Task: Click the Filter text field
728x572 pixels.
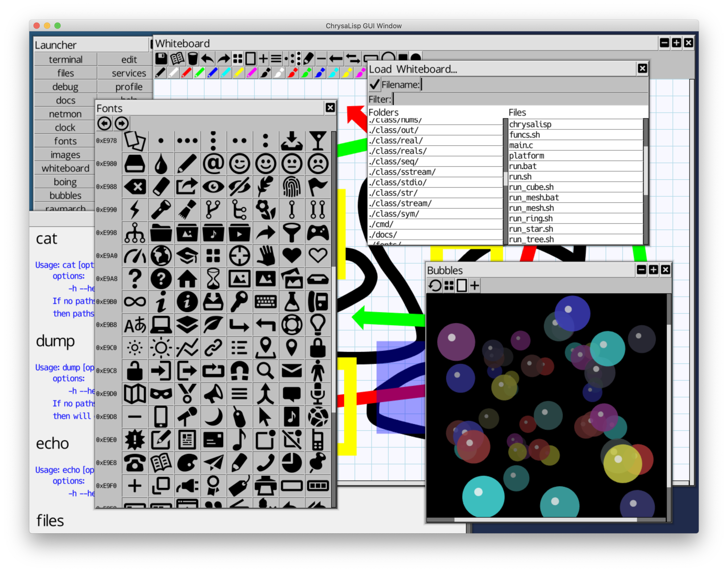Action: coord(519,99)
